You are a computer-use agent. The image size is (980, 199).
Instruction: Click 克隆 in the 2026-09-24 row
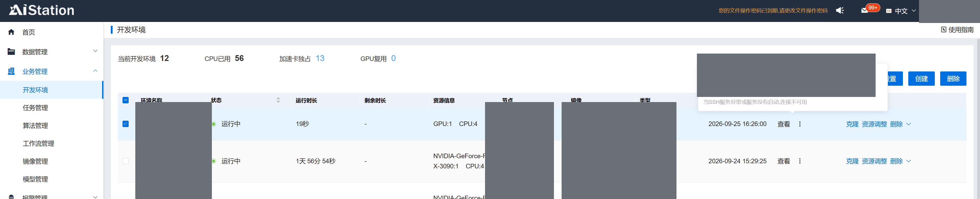pyautogui.click(x=852, y=161)
